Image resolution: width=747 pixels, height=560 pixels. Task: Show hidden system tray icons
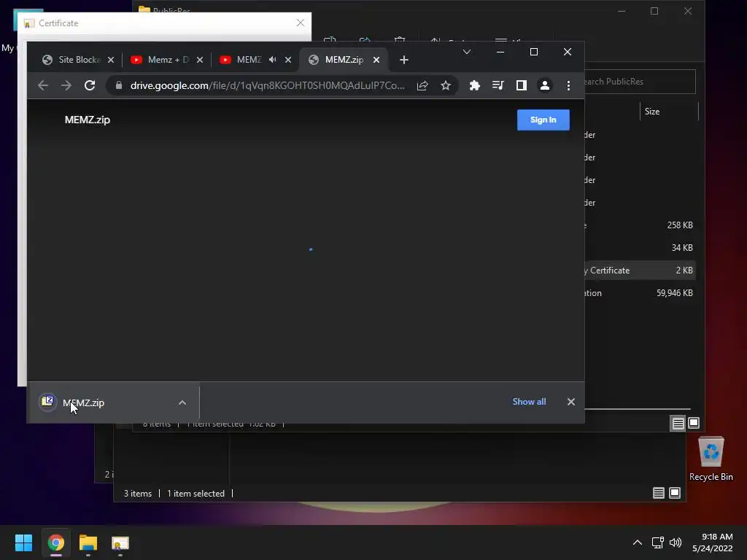point(638,542)
